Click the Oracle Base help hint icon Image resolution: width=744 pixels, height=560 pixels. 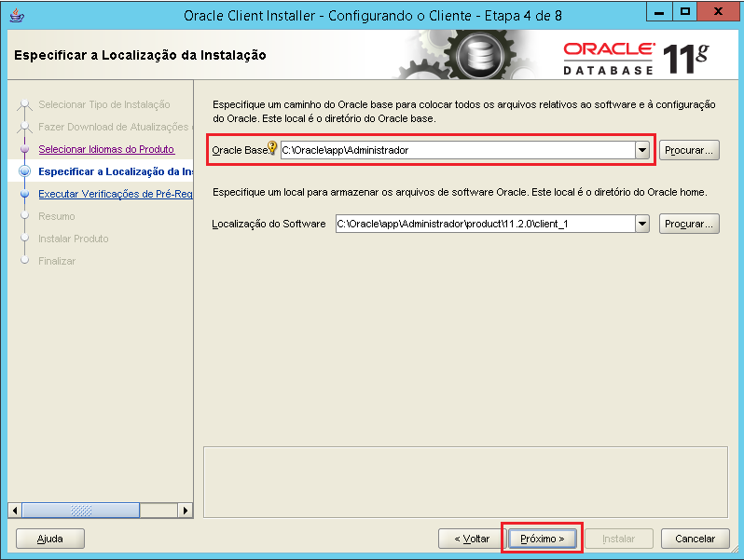[x=272, y=147]
